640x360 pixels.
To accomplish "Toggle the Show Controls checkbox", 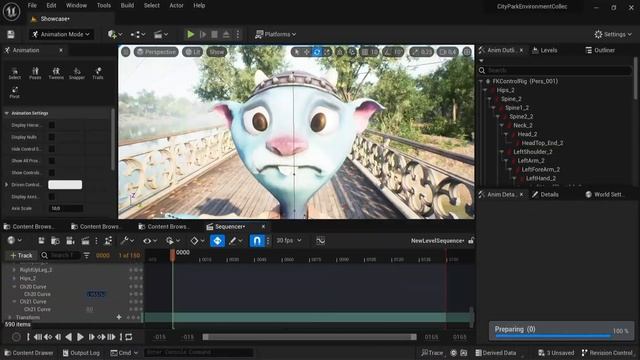I will 52,173.
